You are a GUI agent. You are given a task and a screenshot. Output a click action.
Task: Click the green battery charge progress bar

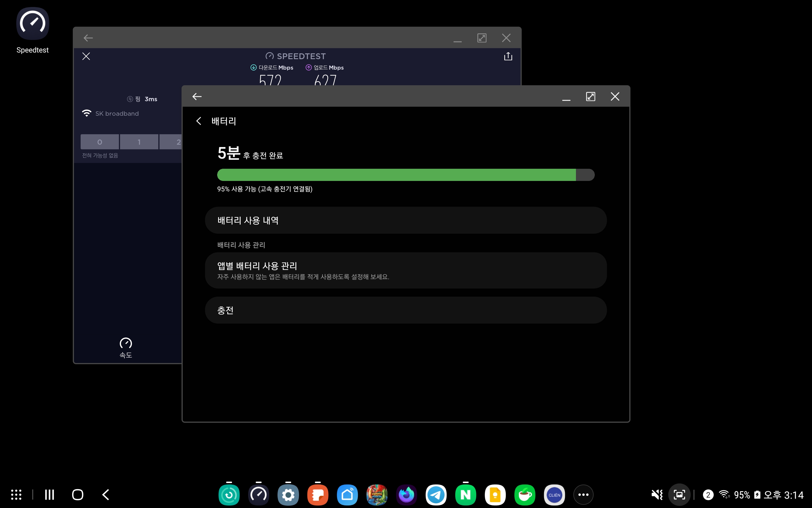point(396,175)
